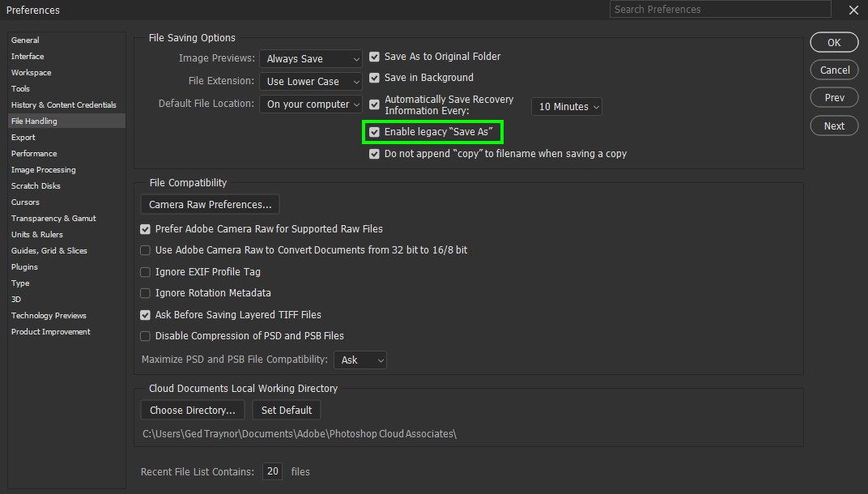Edit the Recent File List count field

272,471
